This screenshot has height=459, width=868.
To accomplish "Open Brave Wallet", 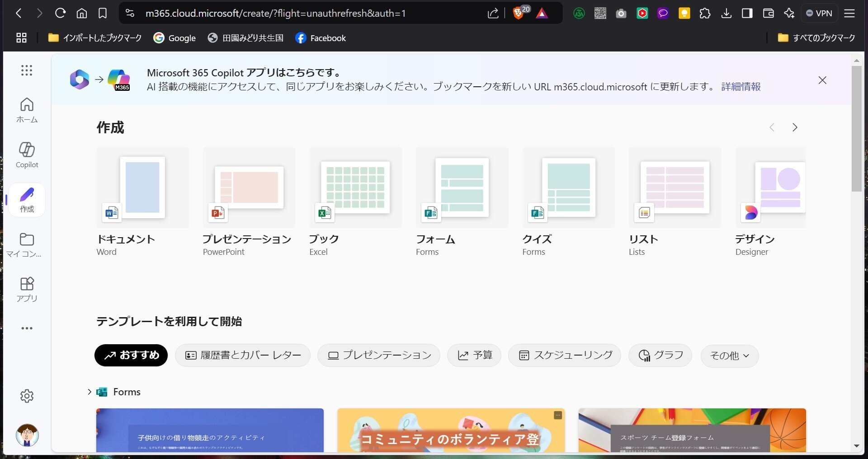I will [x=769, y=14].
